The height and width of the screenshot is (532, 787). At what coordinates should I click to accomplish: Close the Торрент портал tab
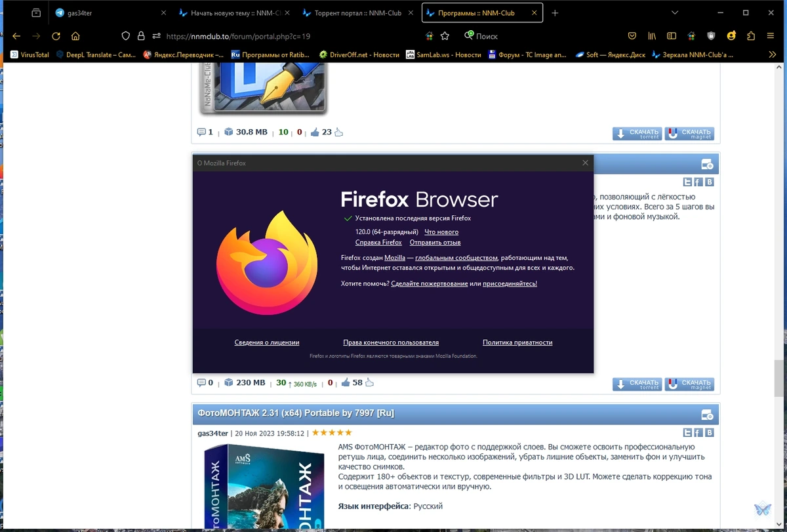(411, 13)
